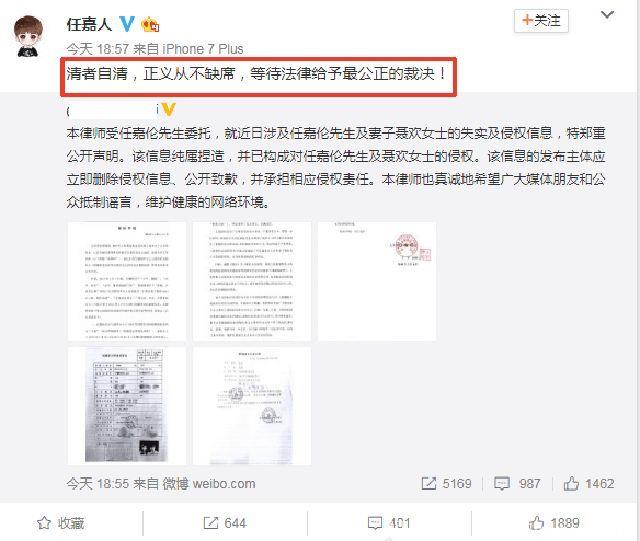Viewport: 640px width, 541px height.
Task: Click the yellow V badge in the repost
Action: [169, 109]
